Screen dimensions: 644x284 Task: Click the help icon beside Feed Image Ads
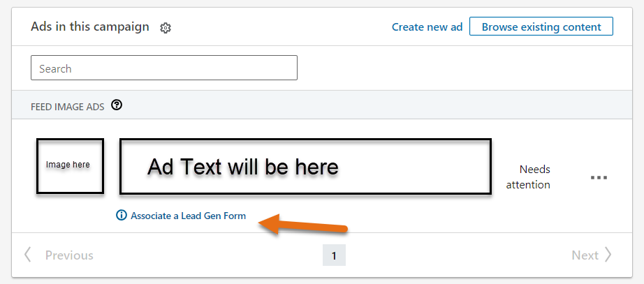[117, 105]
